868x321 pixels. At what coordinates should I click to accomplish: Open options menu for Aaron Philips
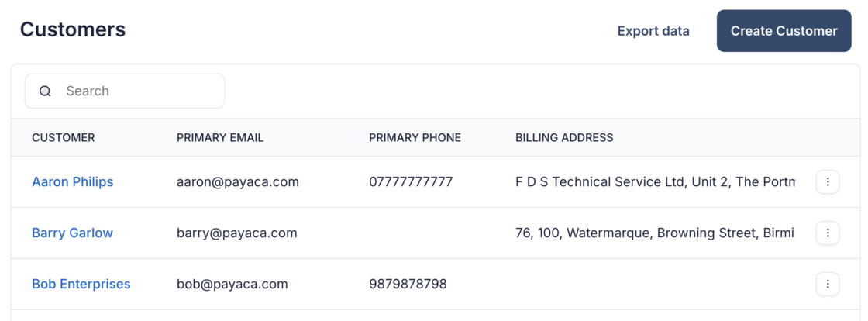828,182
